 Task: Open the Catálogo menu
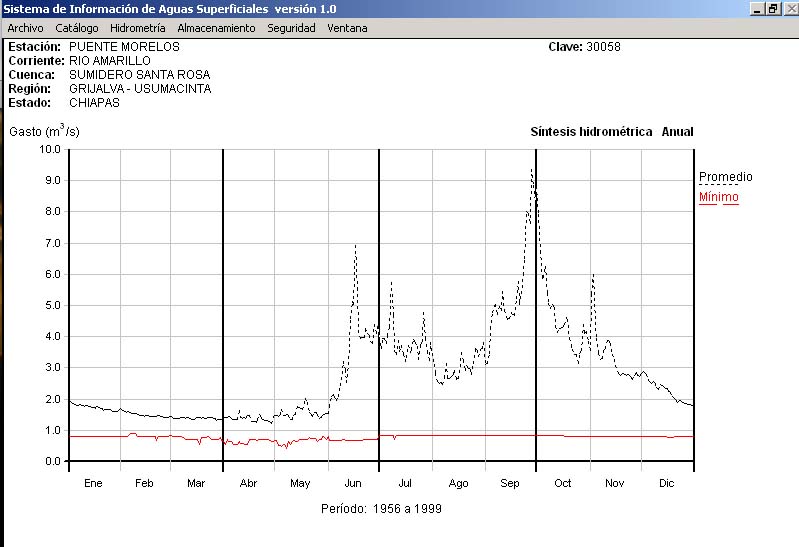tap(77, 28)
